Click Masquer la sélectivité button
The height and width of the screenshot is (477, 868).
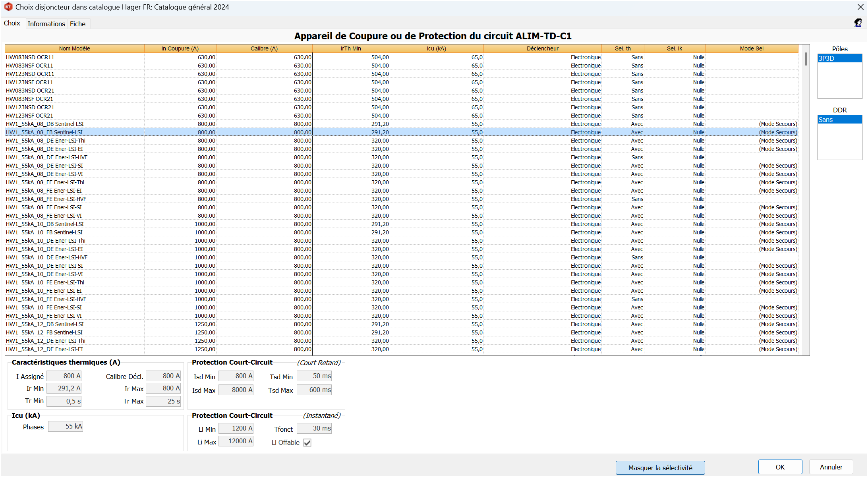[660, 467]
